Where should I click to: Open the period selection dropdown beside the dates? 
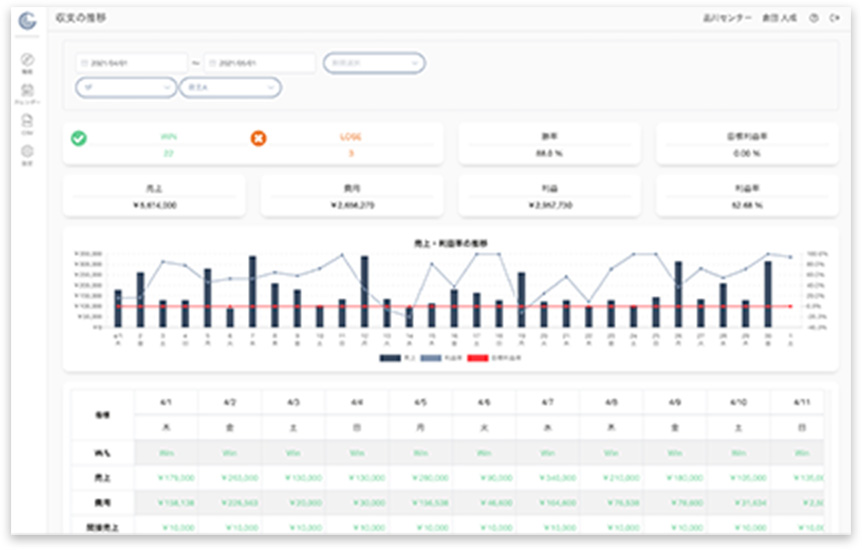[x=373, y=63]
